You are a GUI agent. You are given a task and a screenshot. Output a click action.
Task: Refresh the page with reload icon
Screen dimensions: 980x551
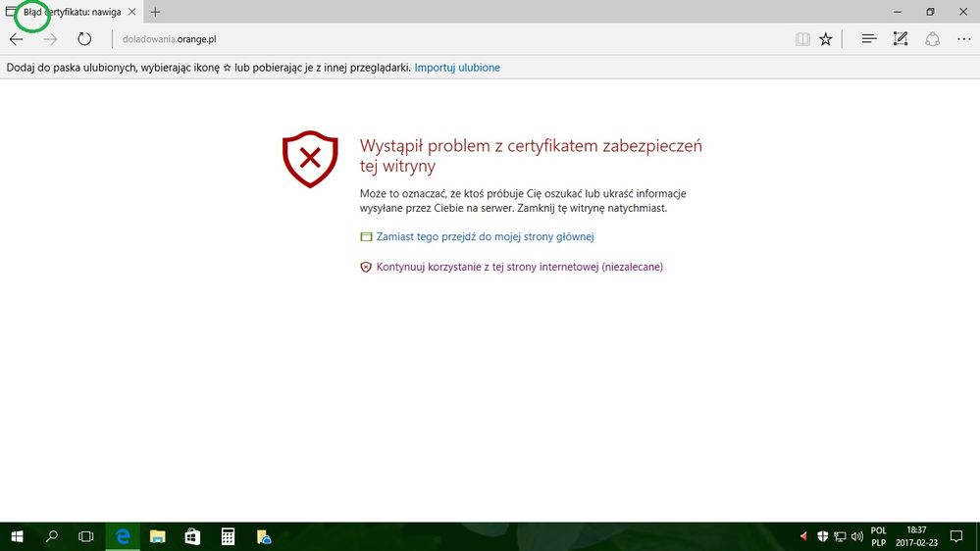[84, 39]
